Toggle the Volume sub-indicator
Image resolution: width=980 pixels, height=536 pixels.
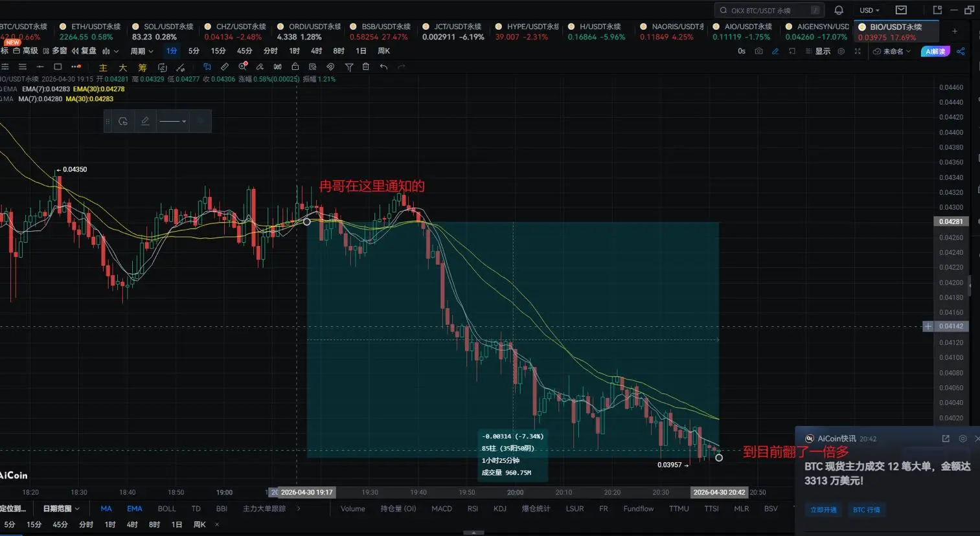(353, 509)
